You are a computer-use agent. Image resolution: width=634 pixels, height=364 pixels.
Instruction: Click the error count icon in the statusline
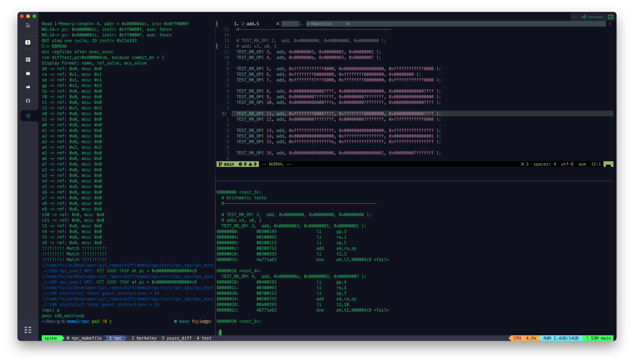click(240, 164)
